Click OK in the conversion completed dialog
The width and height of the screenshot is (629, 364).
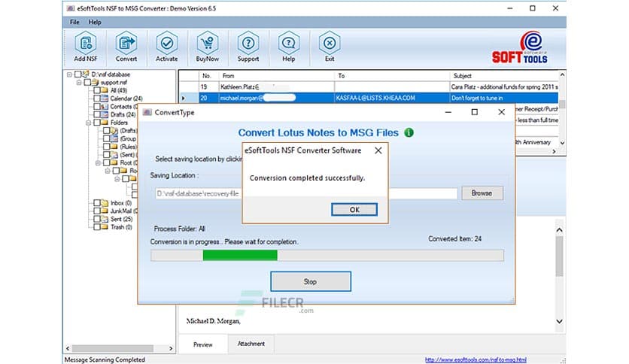pos(354,209)
